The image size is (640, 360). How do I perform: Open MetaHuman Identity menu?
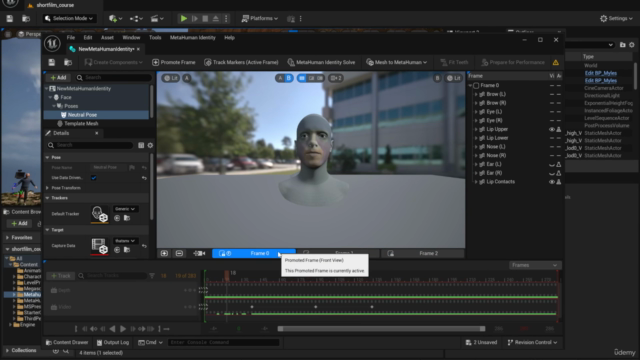point(193,38)
